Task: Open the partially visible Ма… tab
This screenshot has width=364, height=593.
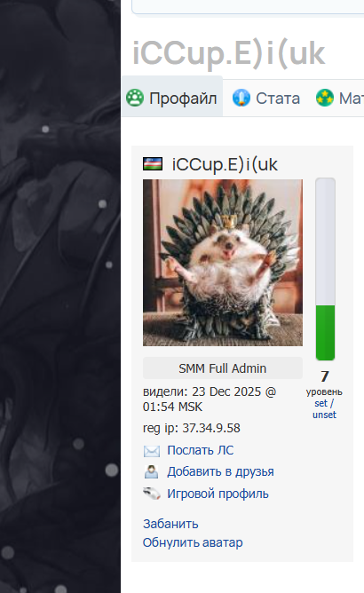Action: (339, 98)
